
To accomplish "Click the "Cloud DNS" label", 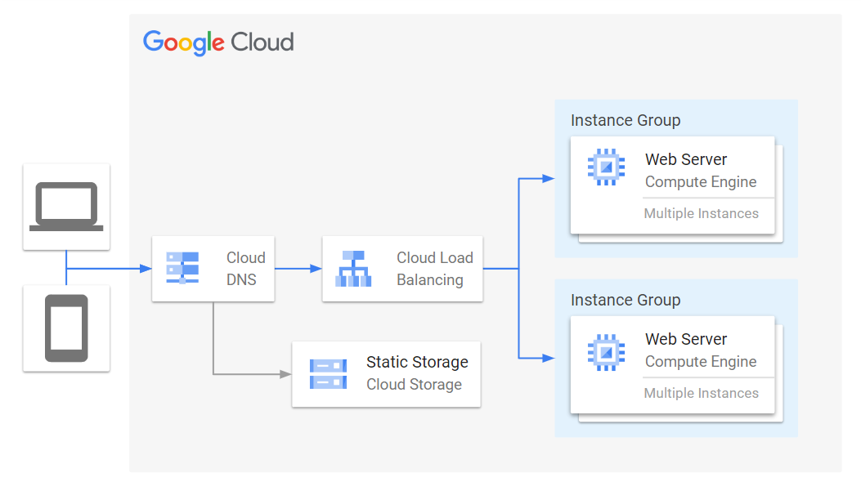I will (245, 269).
